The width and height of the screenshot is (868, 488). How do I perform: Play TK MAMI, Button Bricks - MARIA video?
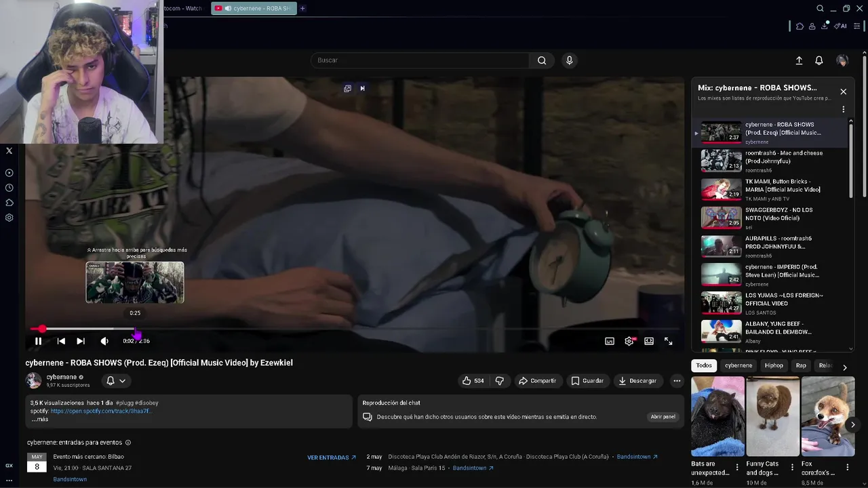[x=770, y=189]
